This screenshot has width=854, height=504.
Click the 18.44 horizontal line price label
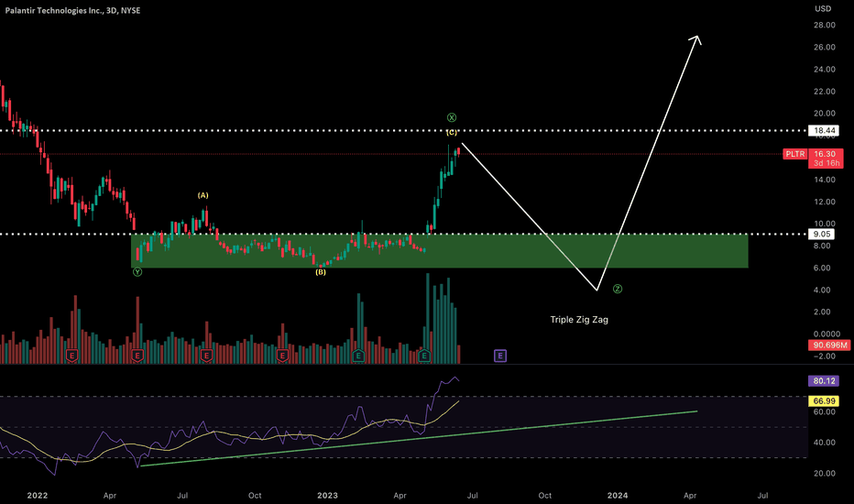click(824, 130)
